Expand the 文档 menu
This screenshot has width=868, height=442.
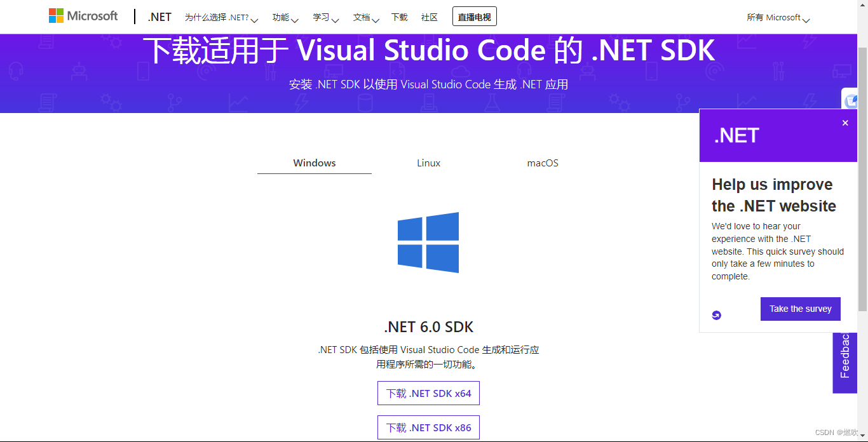366,18
